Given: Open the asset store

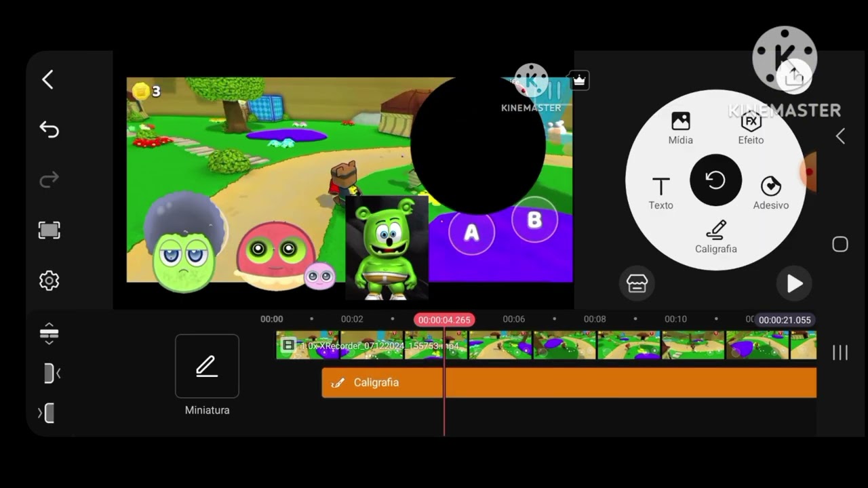Looking at the screenshot, I should point(637,284).
